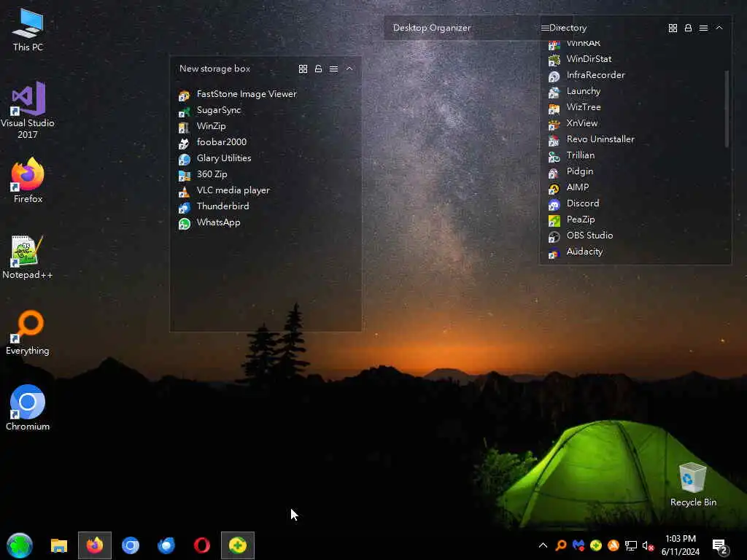Select the WinZip icon in the storage box

tap(184, 127)
